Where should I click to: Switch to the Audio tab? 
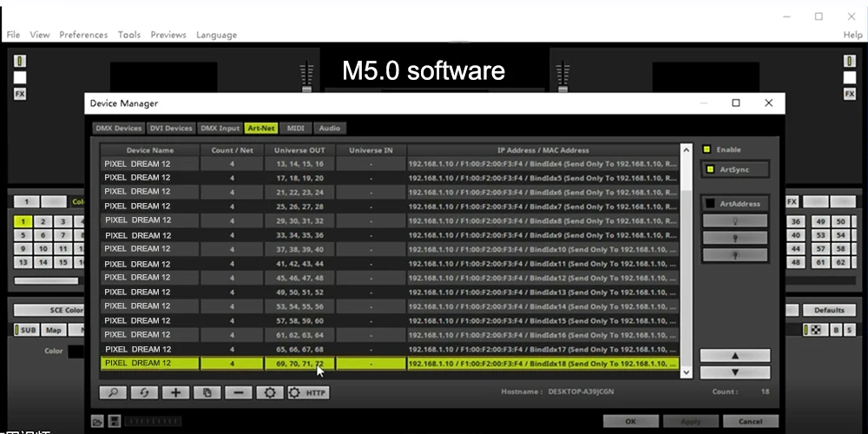click(x=329, y=128)
